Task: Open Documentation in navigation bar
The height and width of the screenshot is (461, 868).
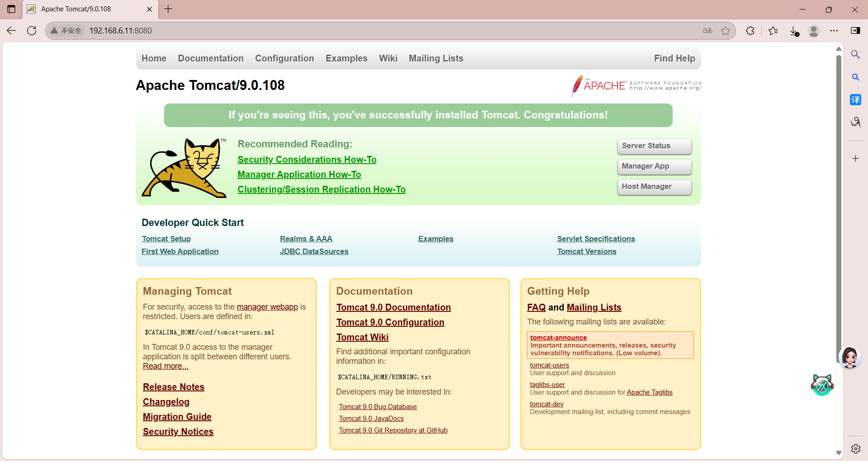Action: (x=211, y=58)
